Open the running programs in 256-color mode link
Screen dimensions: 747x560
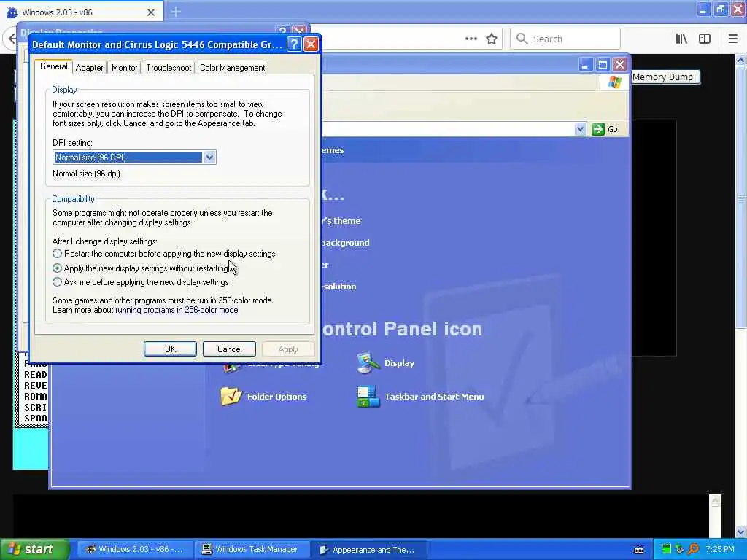pos(177,310)
